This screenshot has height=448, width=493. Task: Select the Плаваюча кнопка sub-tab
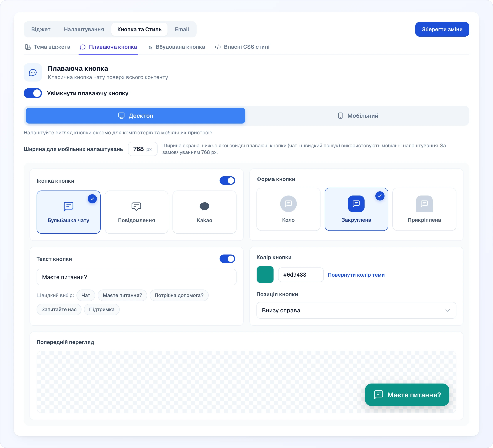tap(108, 47)
